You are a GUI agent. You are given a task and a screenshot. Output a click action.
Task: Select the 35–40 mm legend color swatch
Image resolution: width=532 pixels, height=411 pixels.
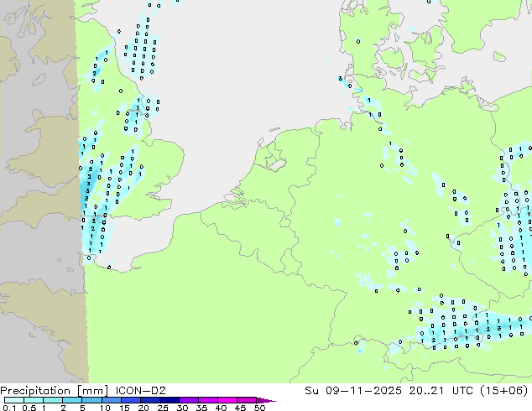tap(208, 400)
